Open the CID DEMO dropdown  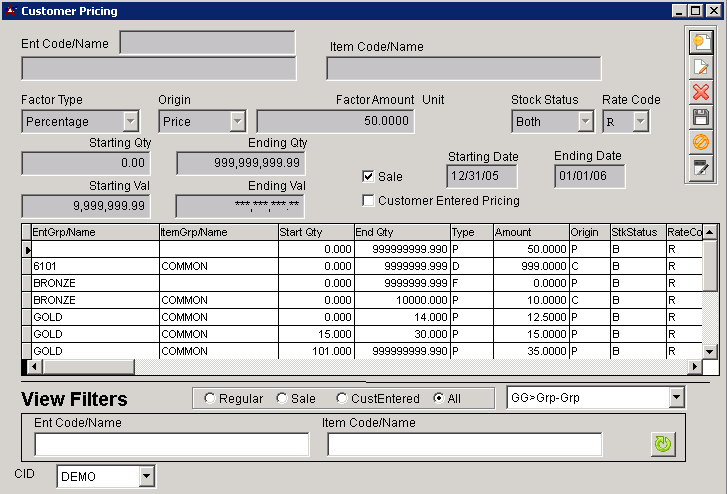click(147, 477)
